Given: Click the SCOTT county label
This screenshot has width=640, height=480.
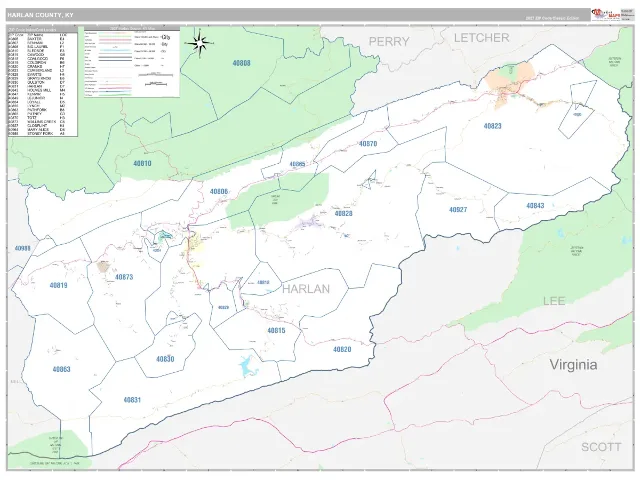Looking at the screenshot, I should point(601,447).
